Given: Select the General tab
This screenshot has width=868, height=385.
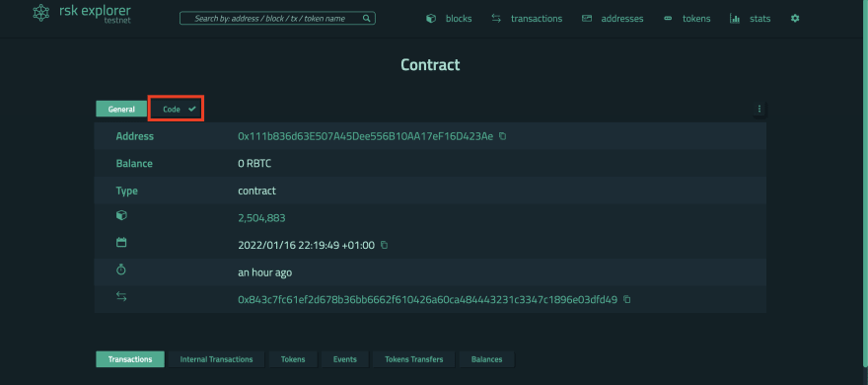Looking at the screenshot, I should click(x=121, y=109).
